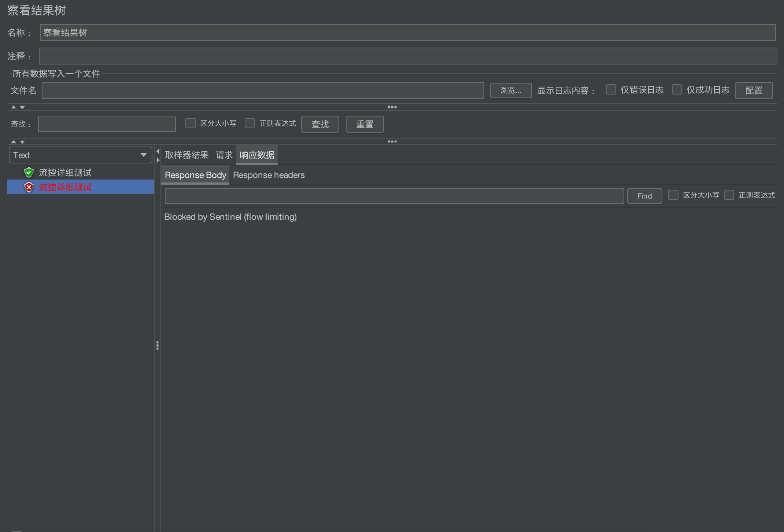The width and height of the screenshot is (784, 532).
Task: Click right expand arrow on tree splitter
Action: point(158,160)
